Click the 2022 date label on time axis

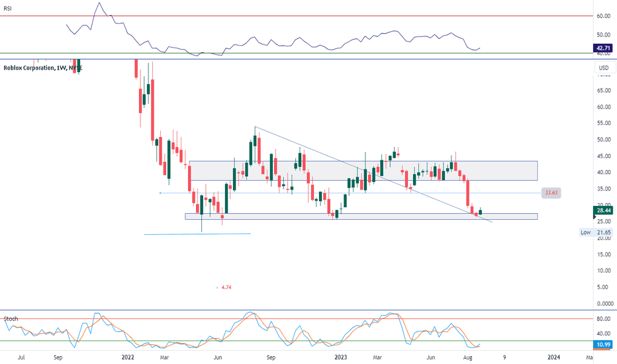128,357
